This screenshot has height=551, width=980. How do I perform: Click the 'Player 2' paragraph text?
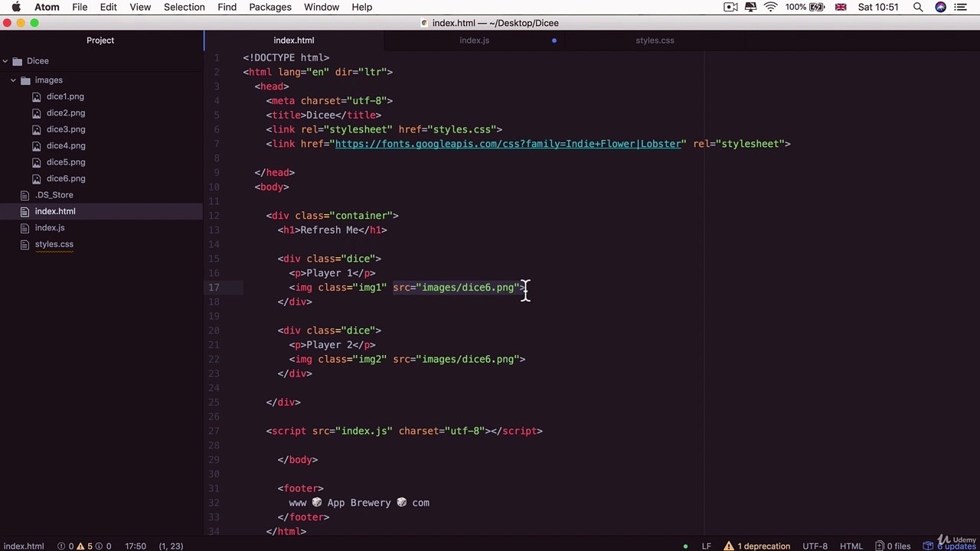pyautogui.click(x=330, y=345)
